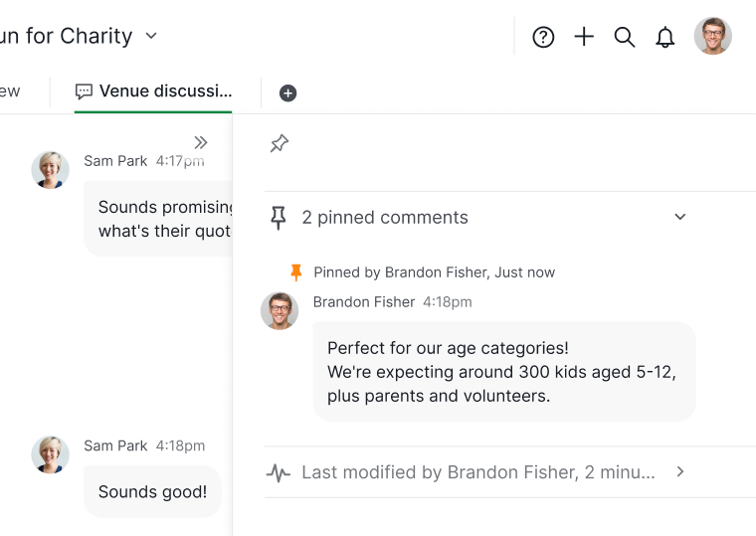756x536 pixels.
Task: Click the 2 pinned comments header
Action: pyautogui.click(x=385, y=217)
